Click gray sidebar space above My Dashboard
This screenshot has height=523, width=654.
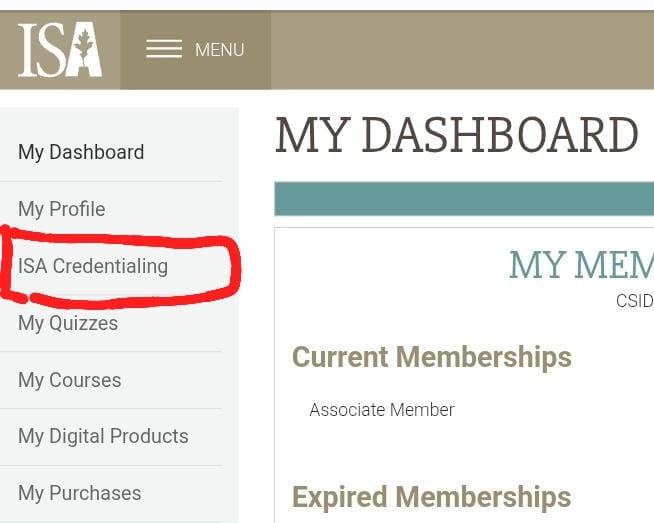(x=120, y=116)
